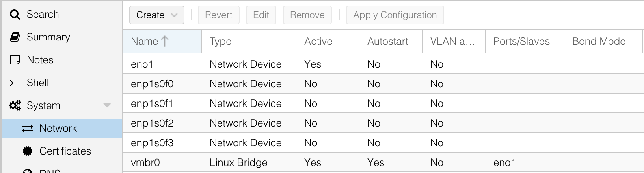This screenshot has width=644, height=173.
Task: Collapse the System section arrow
Action: click(107, 105)
